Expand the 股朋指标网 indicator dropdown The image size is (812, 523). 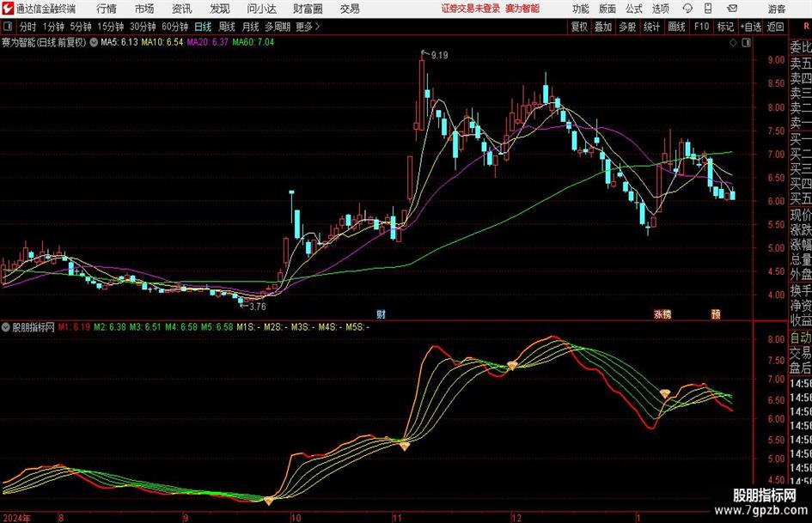[x=6, y=327]
